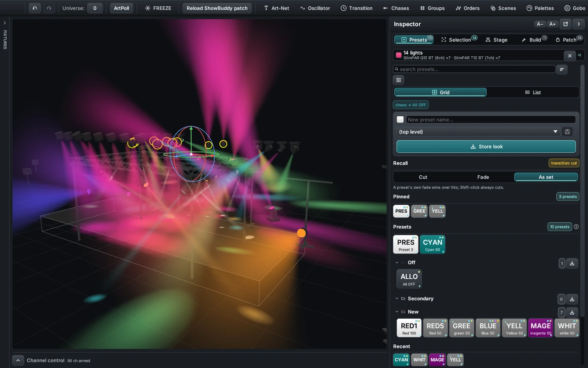Switch presets to List view
Image resolution: width=588 pixels, height=368 pixels.
(x=533, y=92)
